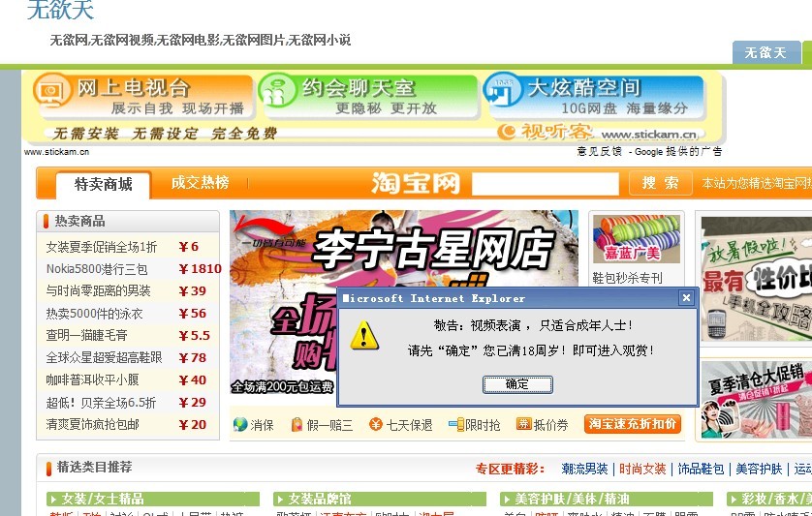Open 女装夏季促销全场1折 item

(102, 247)
